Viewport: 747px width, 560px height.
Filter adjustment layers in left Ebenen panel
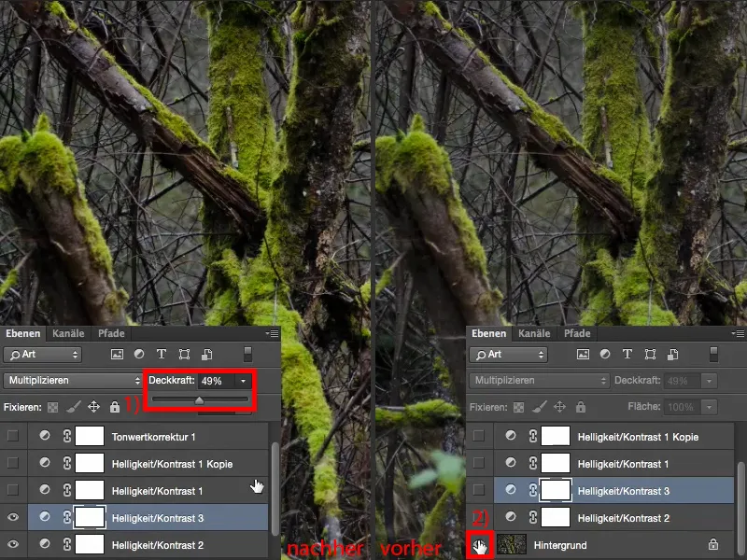pos(139,354)
